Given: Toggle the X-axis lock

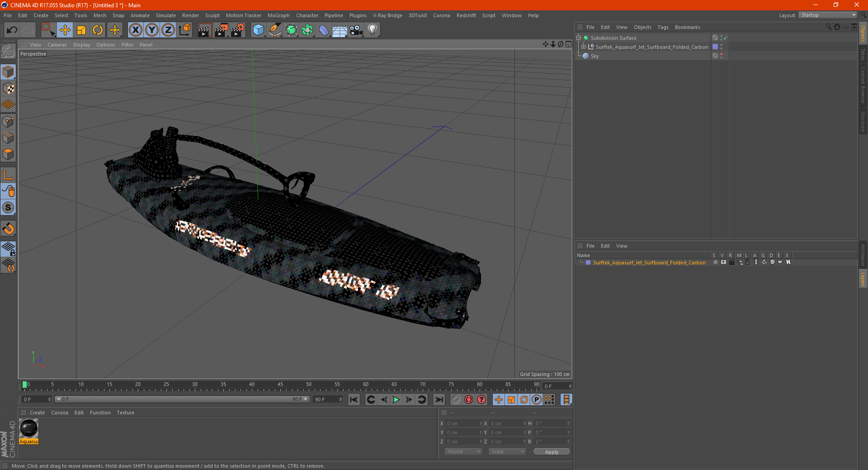Looking at the screenshot, I should tap(135, 30).
